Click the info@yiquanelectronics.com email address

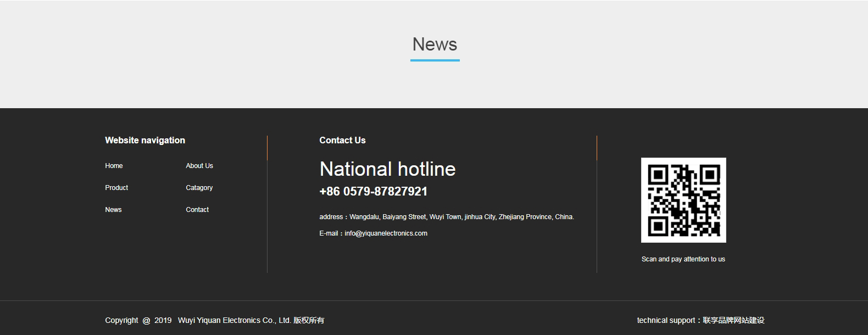click(x=386, y=233)
